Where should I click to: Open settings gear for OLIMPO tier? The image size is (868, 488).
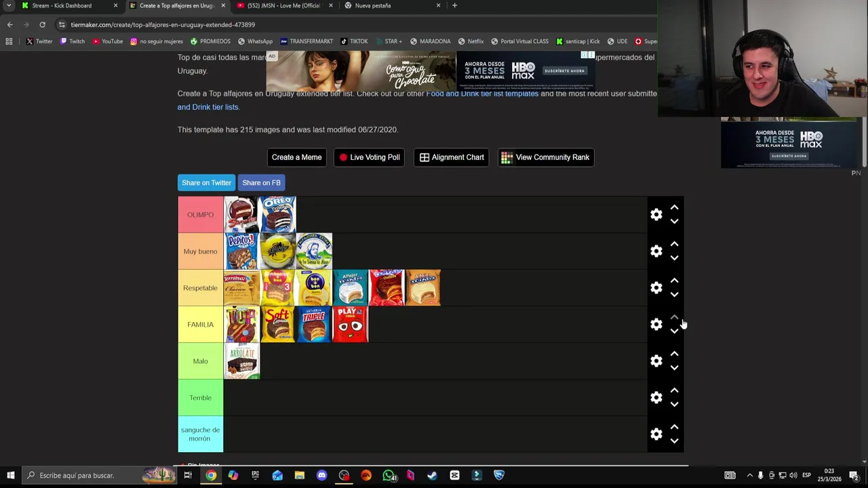pyautogui.click(x=656, y=215)
